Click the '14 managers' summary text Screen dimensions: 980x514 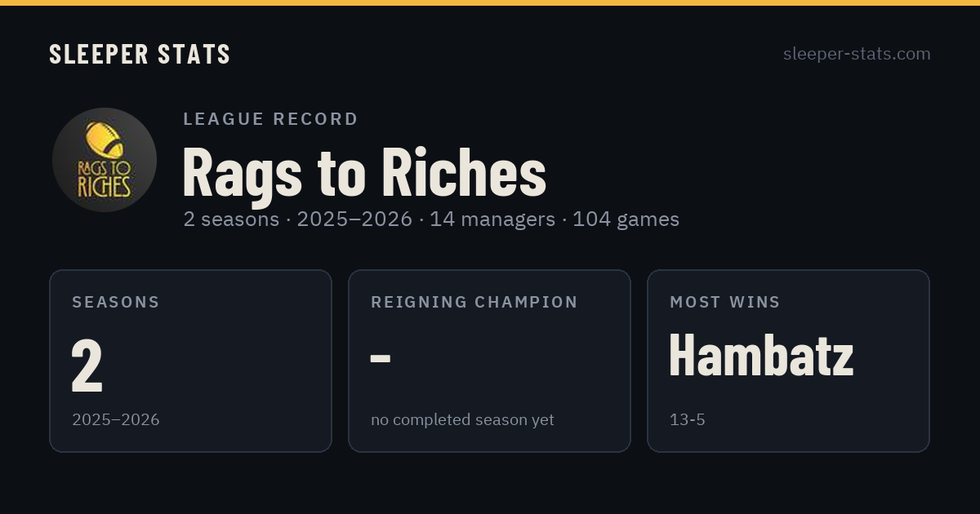[492, 219]
